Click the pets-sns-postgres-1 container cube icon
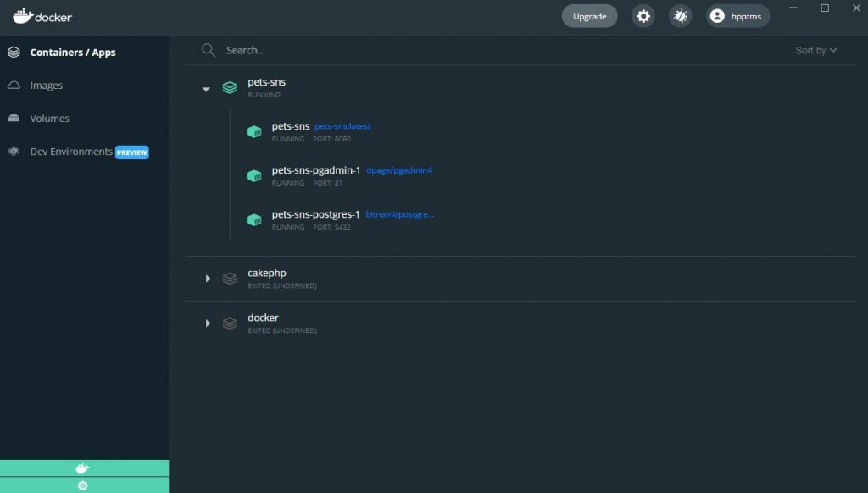Viewport: 868px width, 493px height. click(x=253, y=219)
